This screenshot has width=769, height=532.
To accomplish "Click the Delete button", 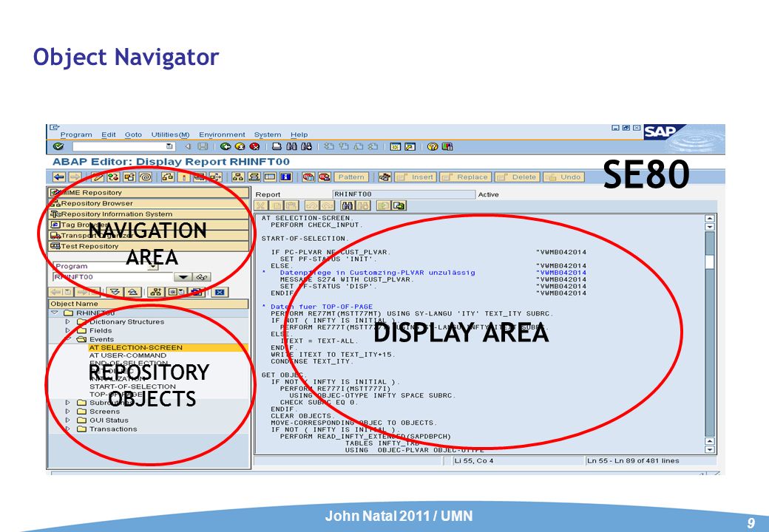I will point(517,177).
